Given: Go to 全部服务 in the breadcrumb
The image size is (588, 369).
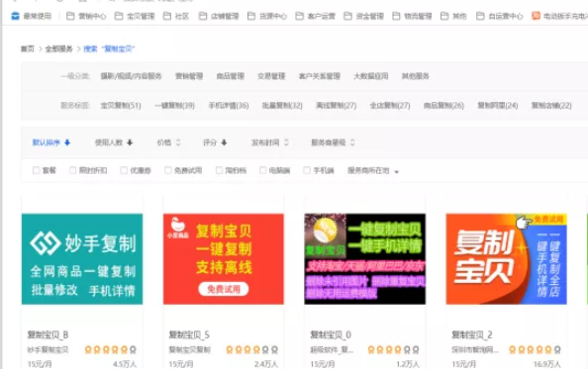Looking at the screenshot, I should pyautogui.click(x=58, y=48).
